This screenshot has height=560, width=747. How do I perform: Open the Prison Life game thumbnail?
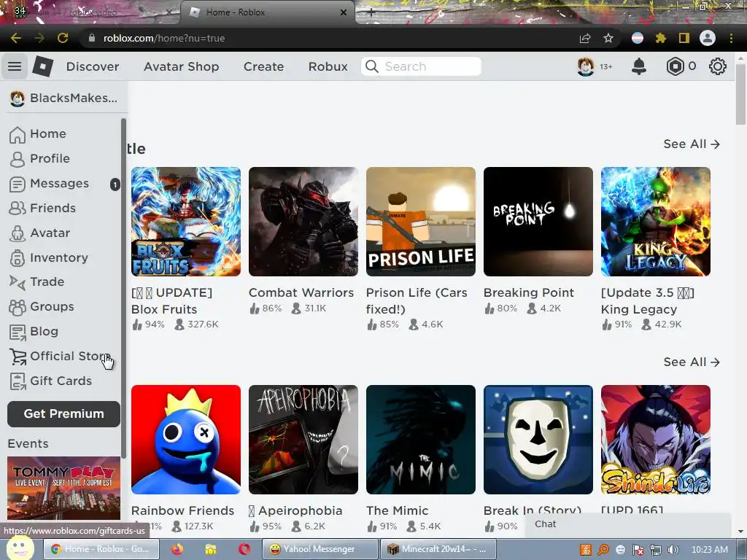(x=421, y=222)
